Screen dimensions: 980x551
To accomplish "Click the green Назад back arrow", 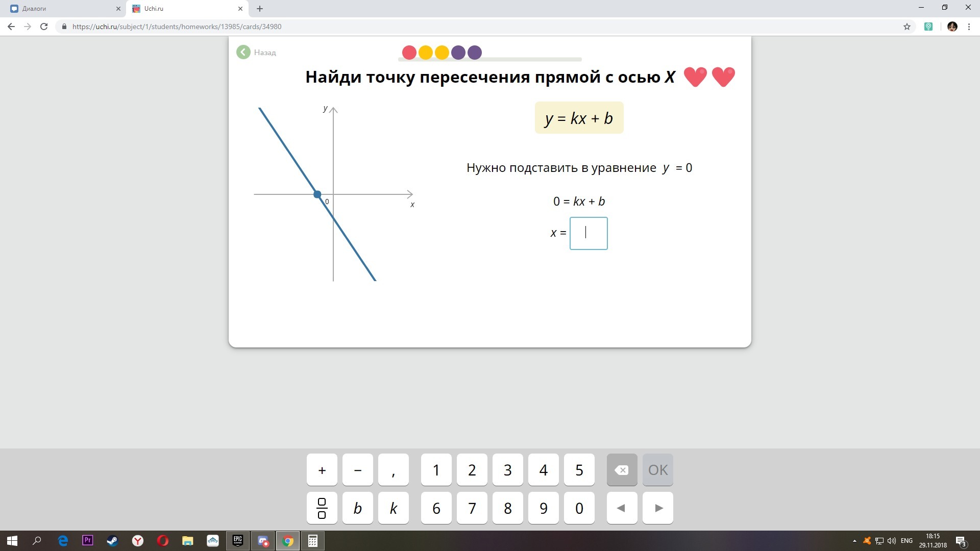I will point(243,52).
